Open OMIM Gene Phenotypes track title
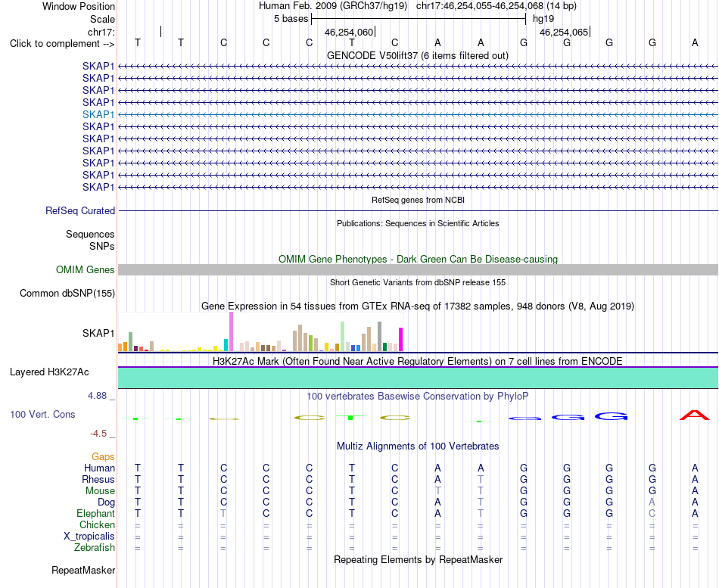 tap(418, 259)
